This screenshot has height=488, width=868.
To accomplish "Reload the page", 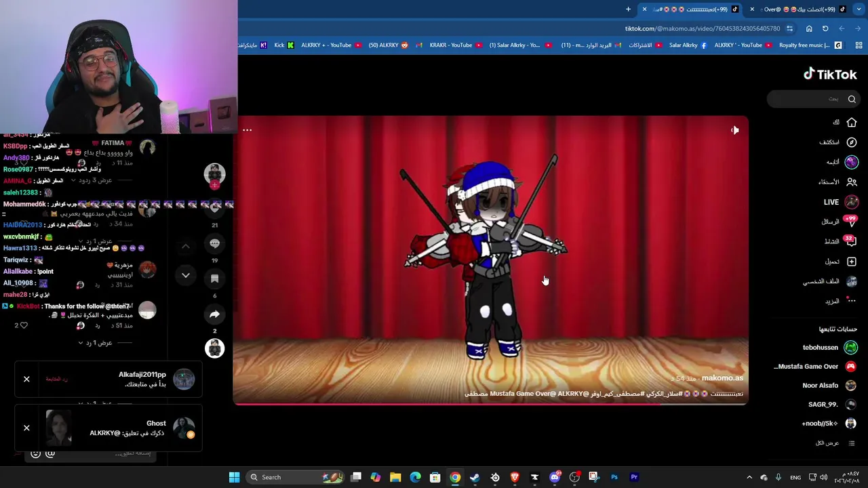I will click(825, 28).
